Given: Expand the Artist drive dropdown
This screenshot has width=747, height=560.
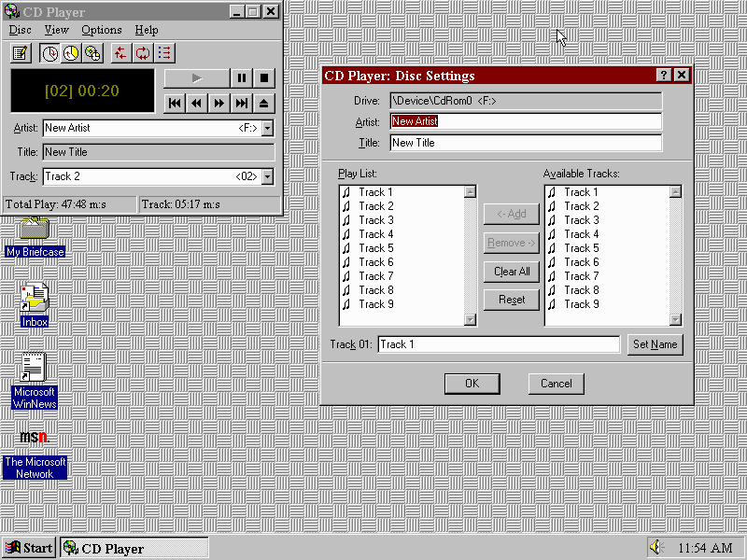Looking at the screenshot, I should (x=268, y=129).
